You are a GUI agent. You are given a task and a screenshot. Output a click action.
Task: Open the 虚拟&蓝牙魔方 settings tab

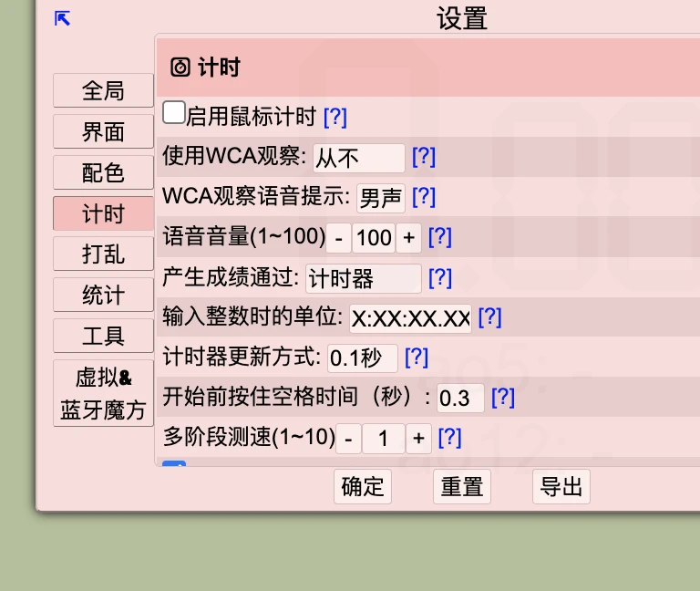click(x=103, y=394)
